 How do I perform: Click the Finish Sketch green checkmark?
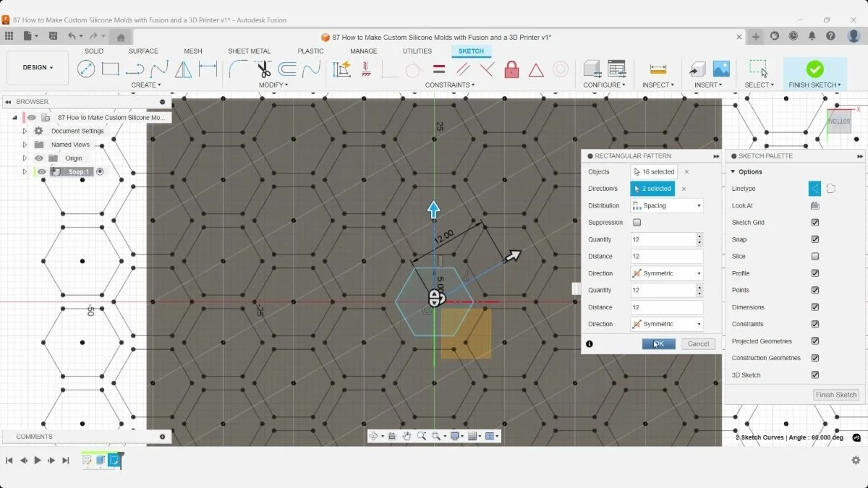pos(814,69)
